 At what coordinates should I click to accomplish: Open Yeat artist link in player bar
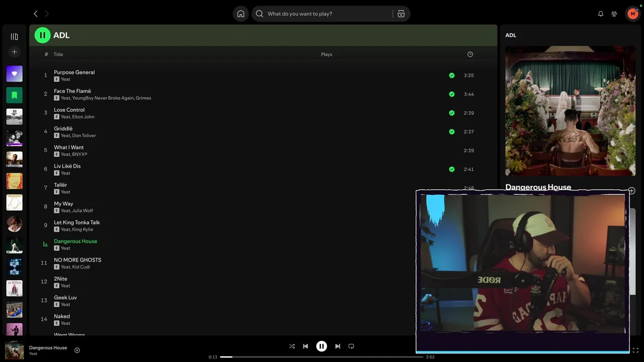coord(33,354)
